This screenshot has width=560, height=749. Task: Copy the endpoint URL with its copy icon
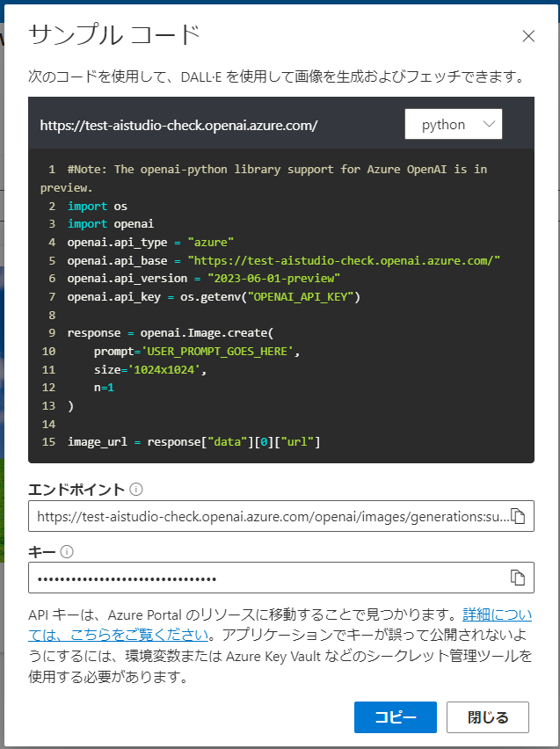tap(518, 516)
